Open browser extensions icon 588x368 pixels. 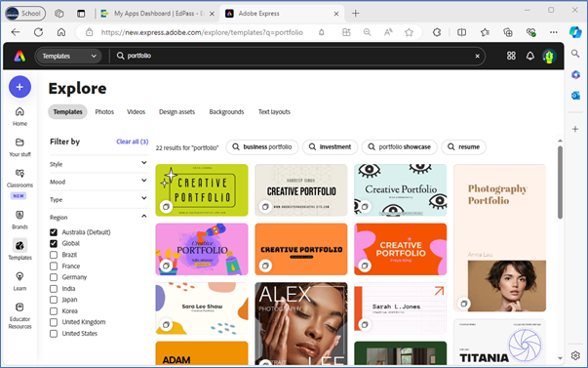437,32
